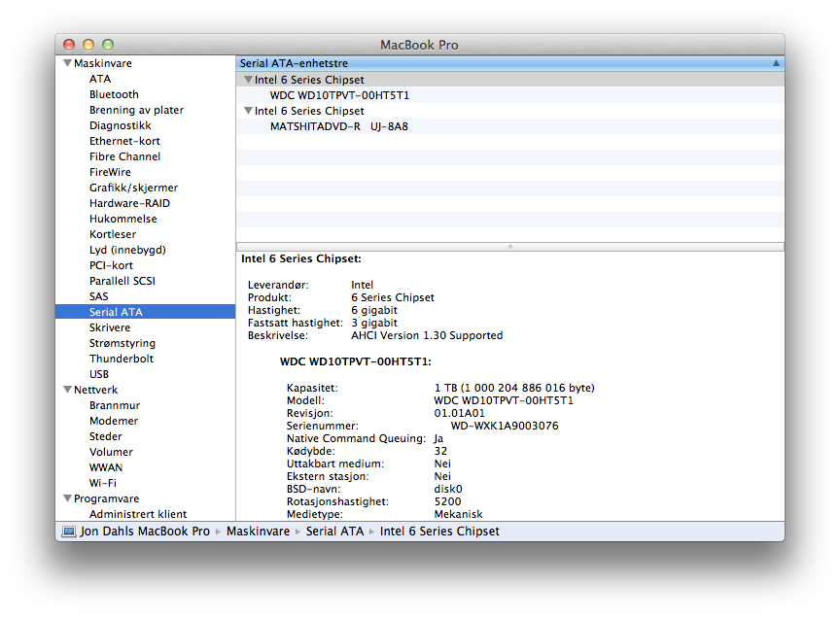Collapse the Programvare section triangle

click(67, 498)
